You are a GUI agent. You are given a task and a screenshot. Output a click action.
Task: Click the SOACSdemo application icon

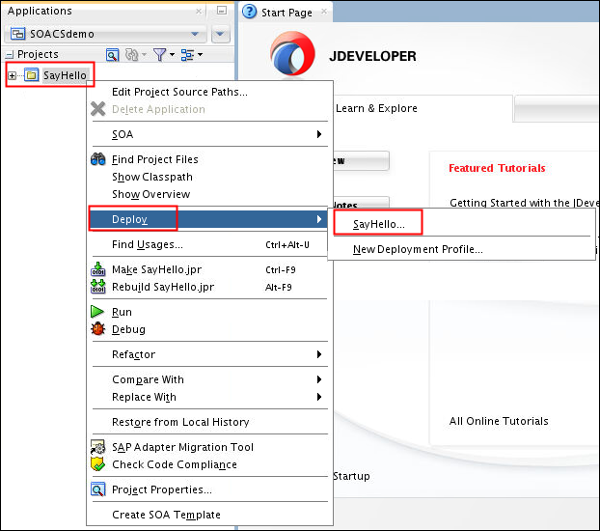coord(18,34)
